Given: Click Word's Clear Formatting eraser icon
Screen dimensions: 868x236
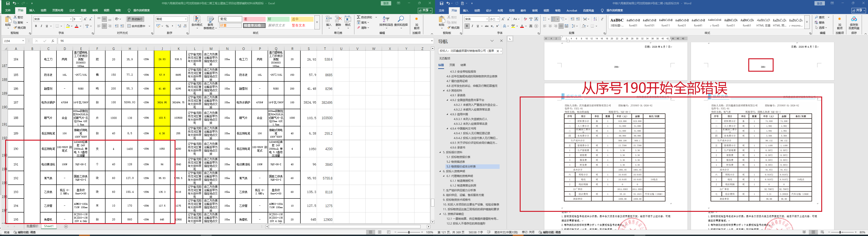Looking at the screenshot, I should click(x=526, y=19).
